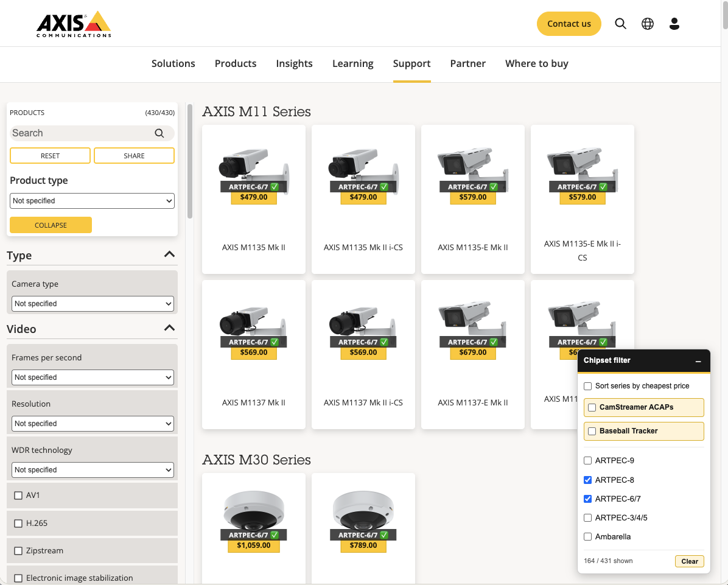Image resolution: width=728 pixels, height=585 pixels.
Task: Collapse the Video filter section
Action: [169, 328]
